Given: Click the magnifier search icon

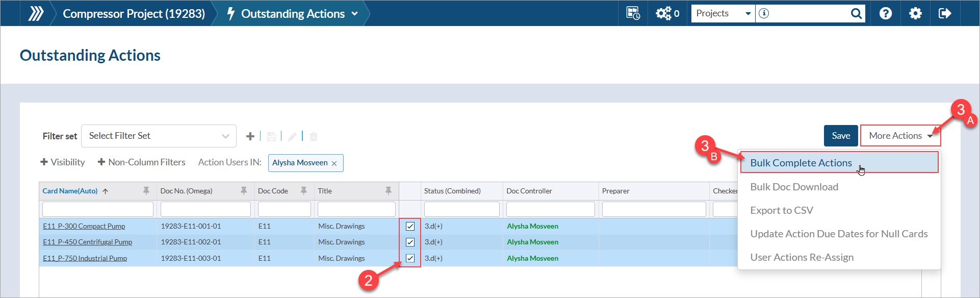Looking at the screenshot, I should click(x=857, y=13).
